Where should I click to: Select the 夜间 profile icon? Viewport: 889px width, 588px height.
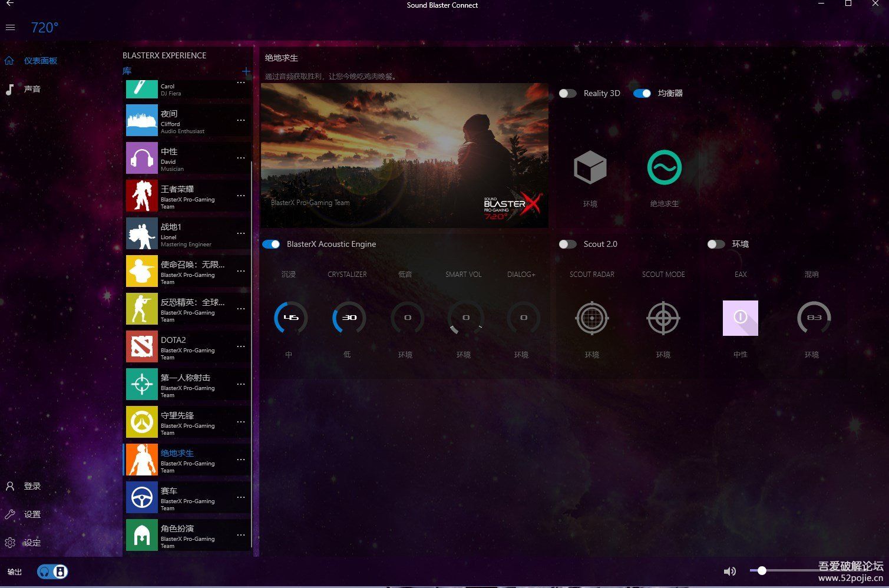click(142, 120)
